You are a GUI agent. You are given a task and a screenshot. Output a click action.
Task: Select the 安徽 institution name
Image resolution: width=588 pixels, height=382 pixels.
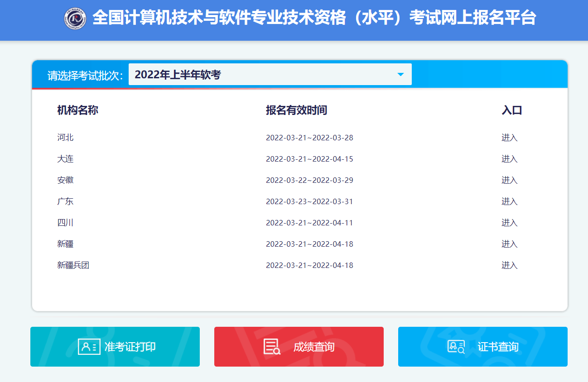(65, 180)
